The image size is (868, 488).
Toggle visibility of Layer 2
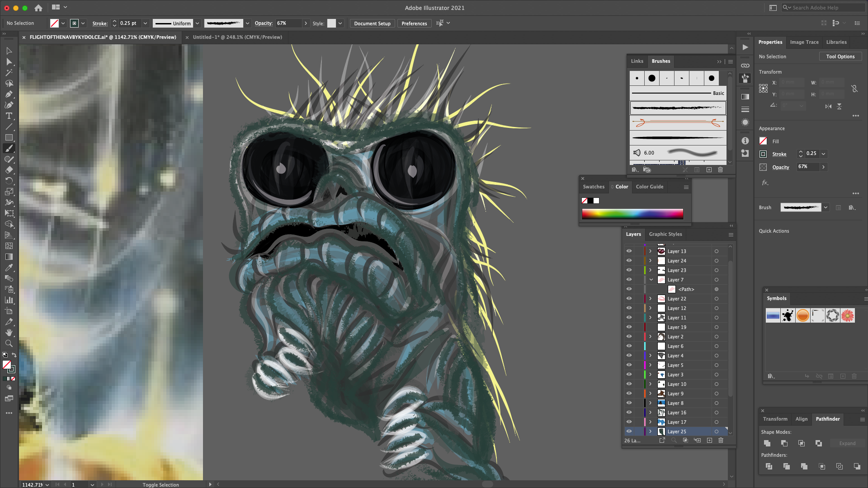pos(629,337)
